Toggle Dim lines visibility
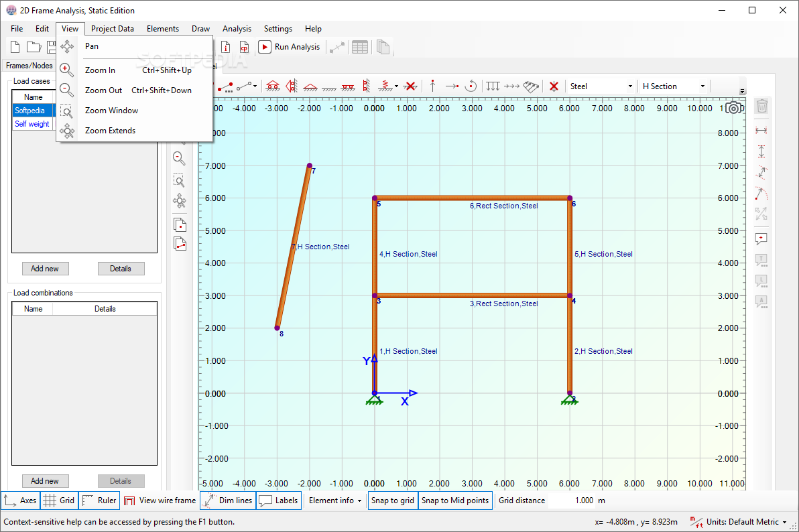799x532 pixels. click(228, 501)
